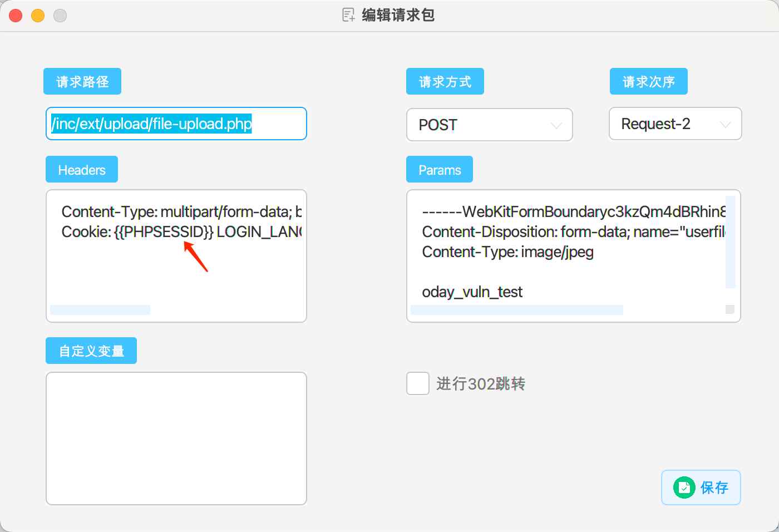Select the Headers section label
Viewport: 779px width, 532px height.
tap(81, 169)
